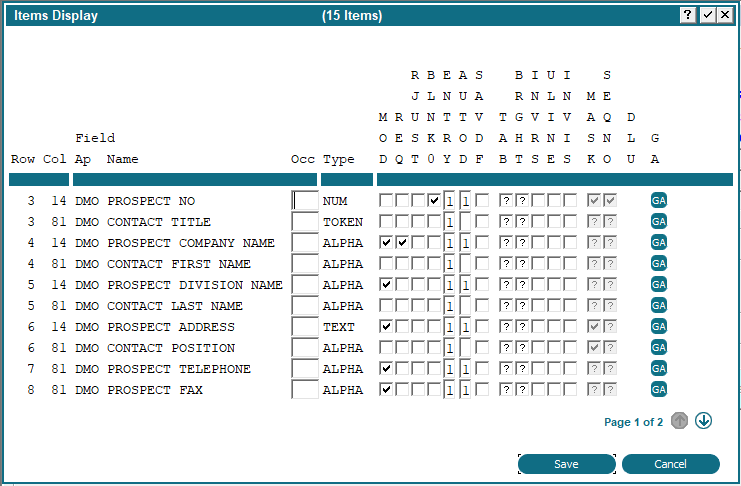This screenshot has height=486, width=741.
Task: Select PROSPECT DIVISION NAME field name
Action: (x=195, y=285)
